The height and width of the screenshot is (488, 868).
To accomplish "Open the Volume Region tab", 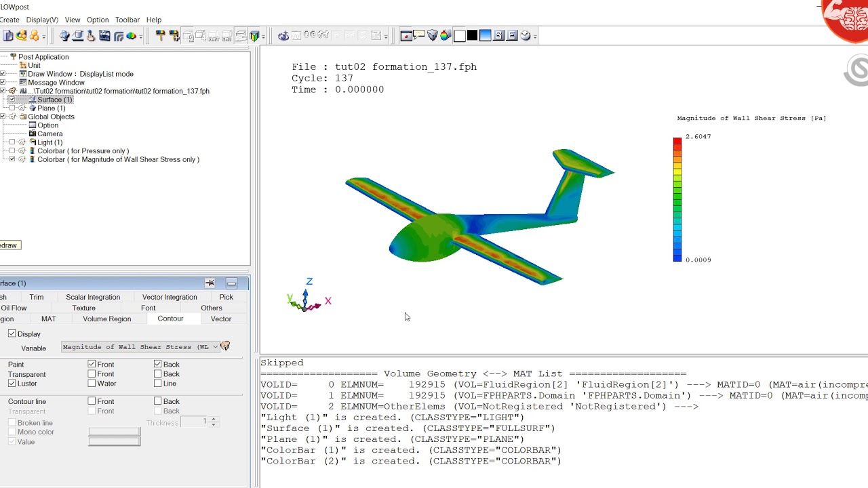I will pyautogui.click(x=107, y=319).
